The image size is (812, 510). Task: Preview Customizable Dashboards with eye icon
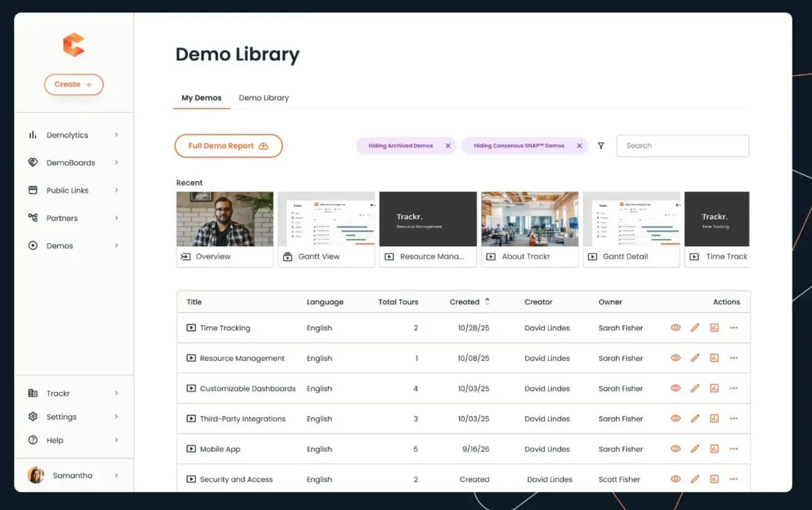(x=676, y=388)
